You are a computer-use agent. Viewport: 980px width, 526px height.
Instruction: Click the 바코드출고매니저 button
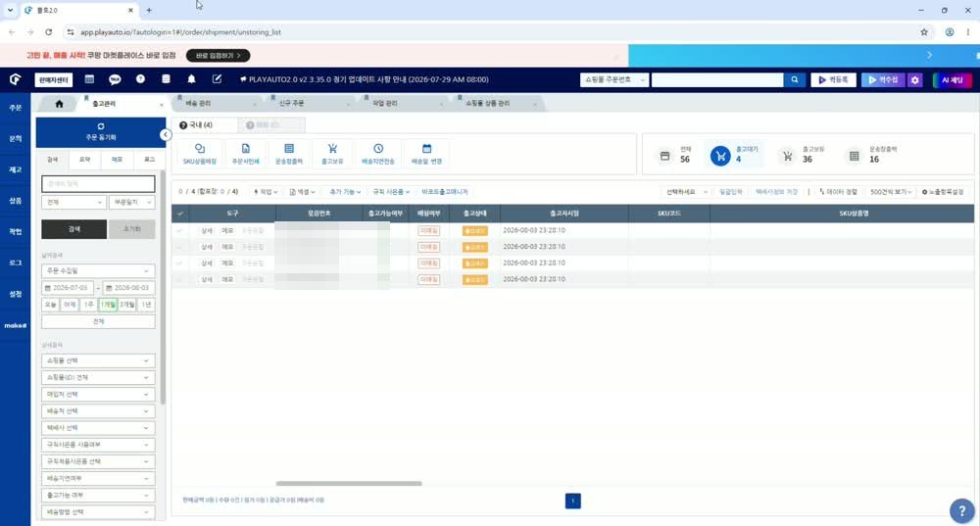[444, 192]
